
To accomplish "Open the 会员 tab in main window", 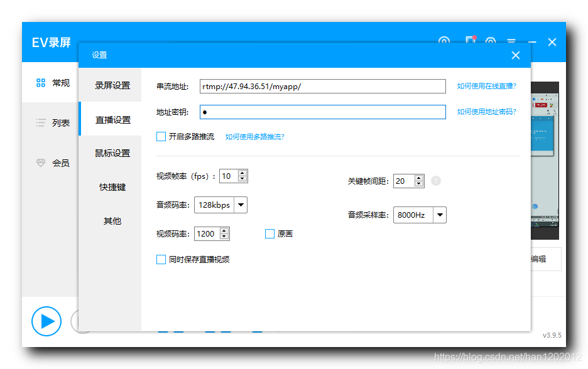I will (x=50, y=163).
